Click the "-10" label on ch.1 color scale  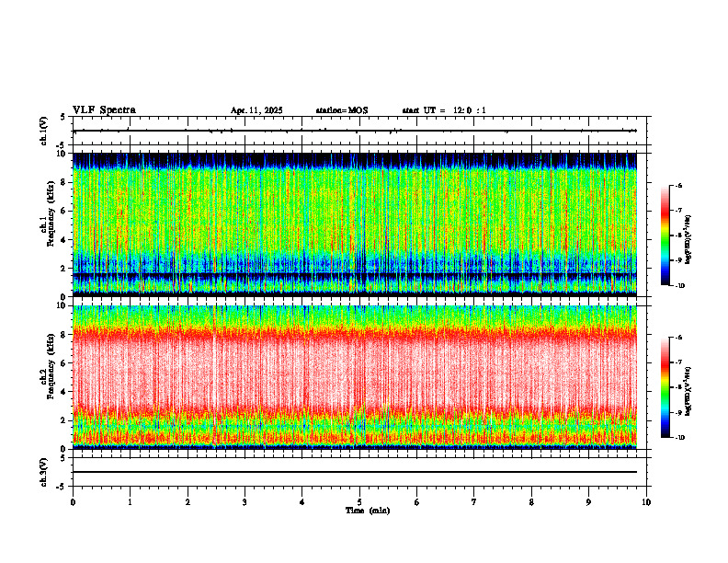[x=679, y=286]
